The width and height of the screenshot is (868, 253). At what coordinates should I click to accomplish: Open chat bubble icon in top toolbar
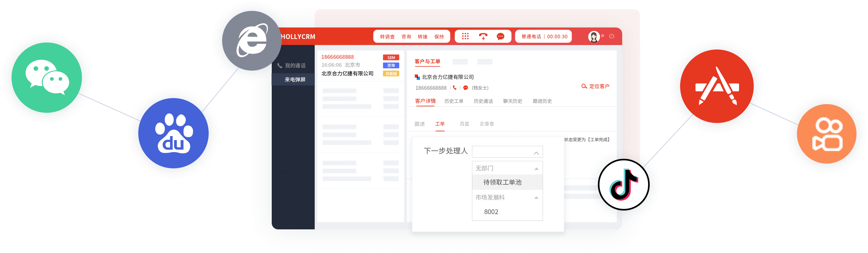500,36
